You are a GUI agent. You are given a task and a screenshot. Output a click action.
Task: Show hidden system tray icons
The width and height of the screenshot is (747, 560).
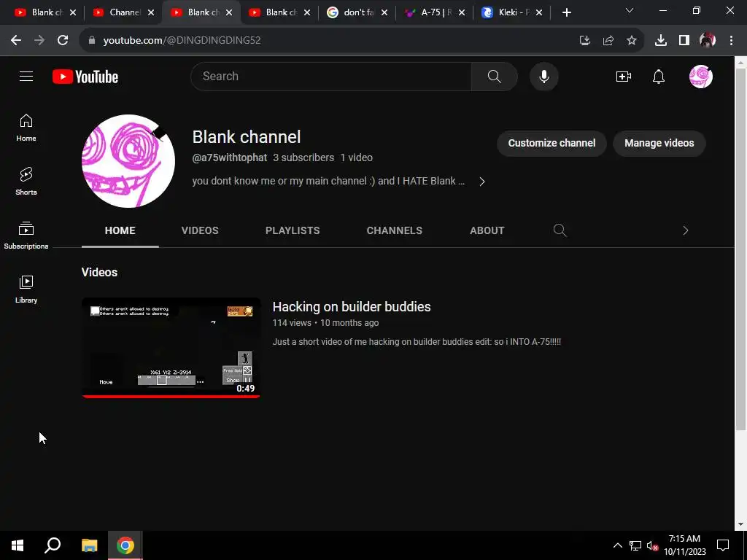617,545
